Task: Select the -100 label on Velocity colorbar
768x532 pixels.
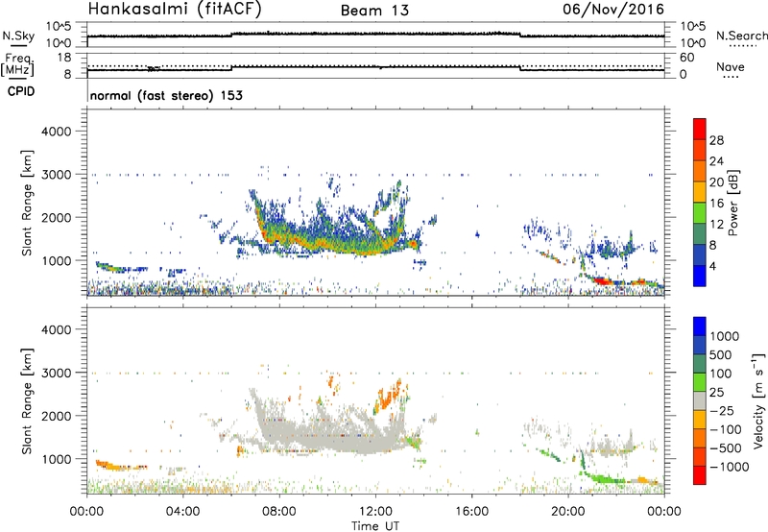Action: [724, 429]
